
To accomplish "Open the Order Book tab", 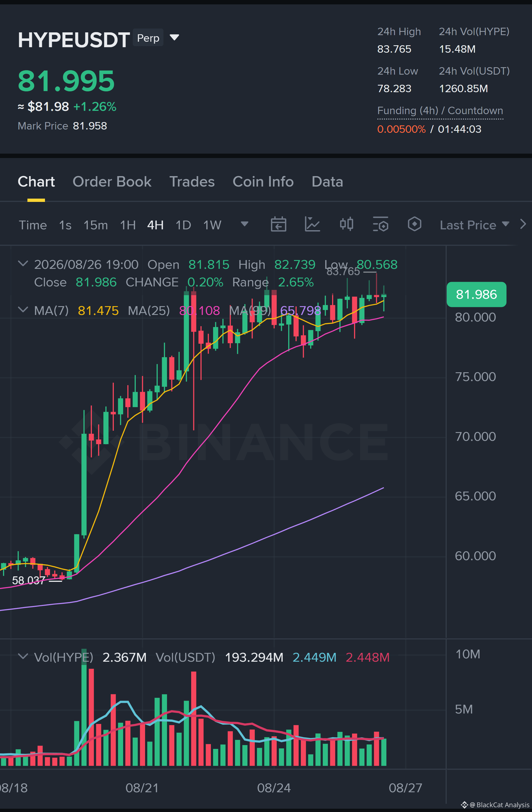I will [x=112, y=182].
